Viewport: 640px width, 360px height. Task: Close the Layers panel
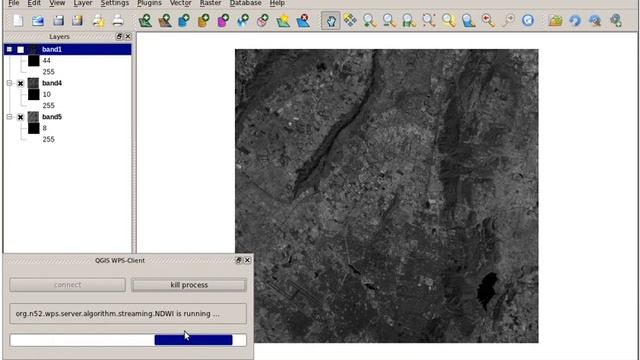(x=128, y=37)
